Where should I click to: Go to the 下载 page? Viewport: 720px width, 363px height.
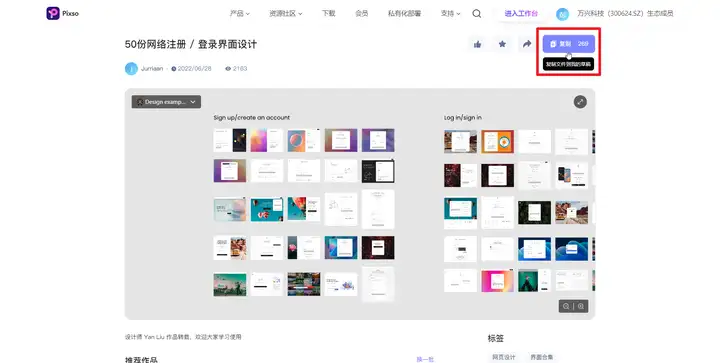click(328, 14)
